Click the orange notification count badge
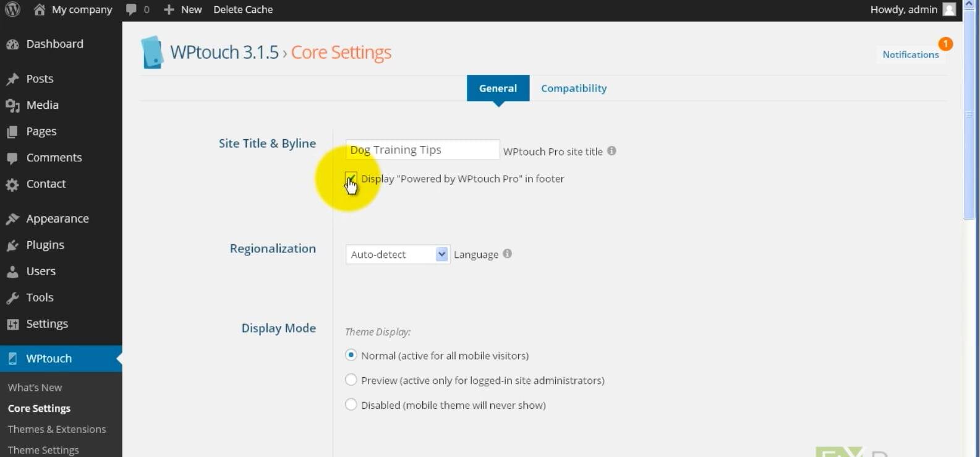The image size is (980, 457). [x=945, y=44]
